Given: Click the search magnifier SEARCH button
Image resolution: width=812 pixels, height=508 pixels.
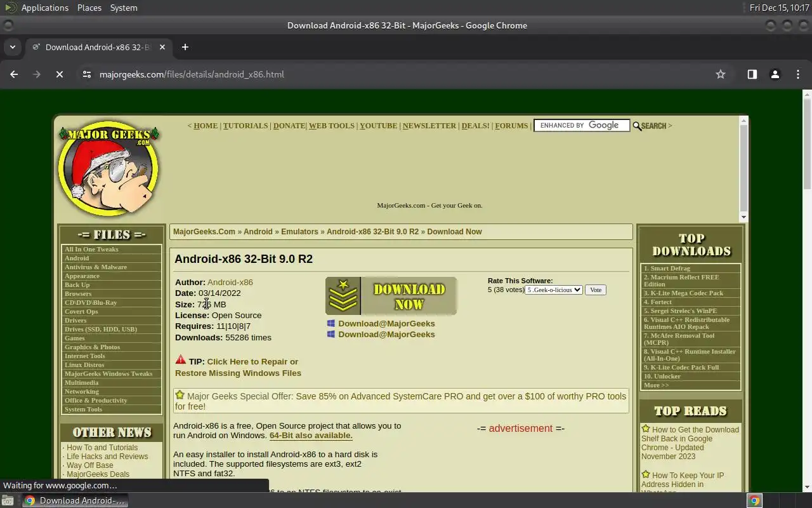Looking at the screenshot, I should coord(650,126).
